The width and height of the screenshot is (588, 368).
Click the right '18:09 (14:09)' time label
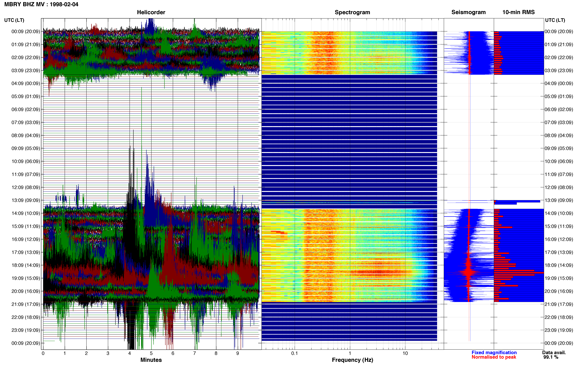tap(559, 265)
